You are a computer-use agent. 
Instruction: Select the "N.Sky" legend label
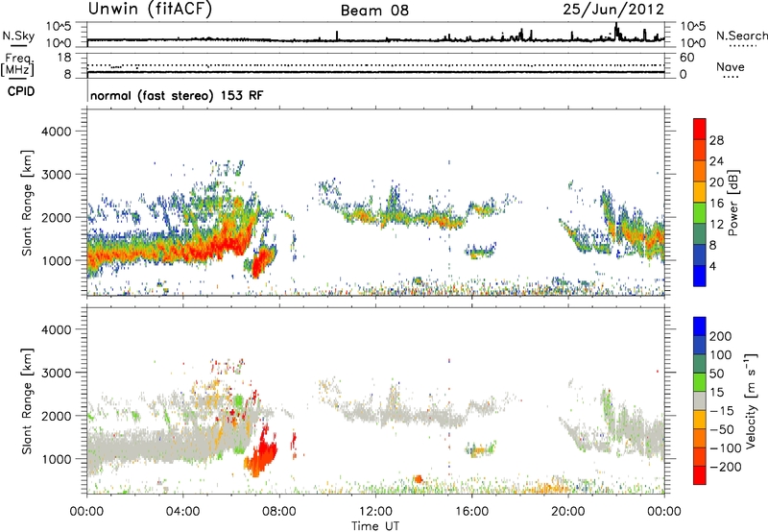[18, 36]
